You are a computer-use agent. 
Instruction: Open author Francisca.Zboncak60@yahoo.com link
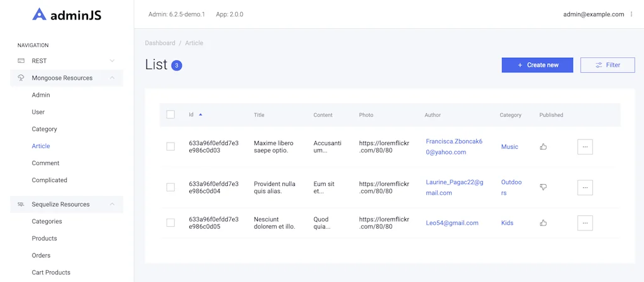pyautogui.click(x=454, y=147)
